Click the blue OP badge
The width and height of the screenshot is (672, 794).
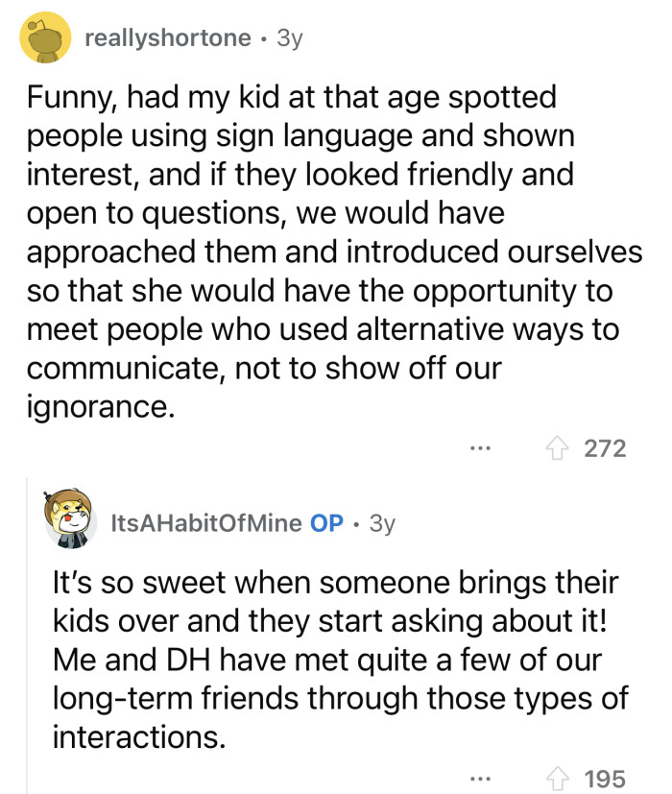[x=325, y=518]
